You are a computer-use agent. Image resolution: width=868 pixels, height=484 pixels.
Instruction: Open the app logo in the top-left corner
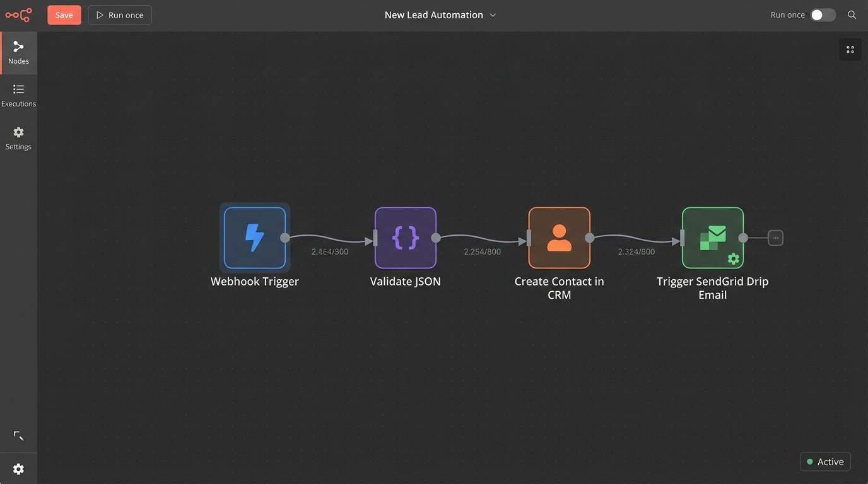click(18, 14)
